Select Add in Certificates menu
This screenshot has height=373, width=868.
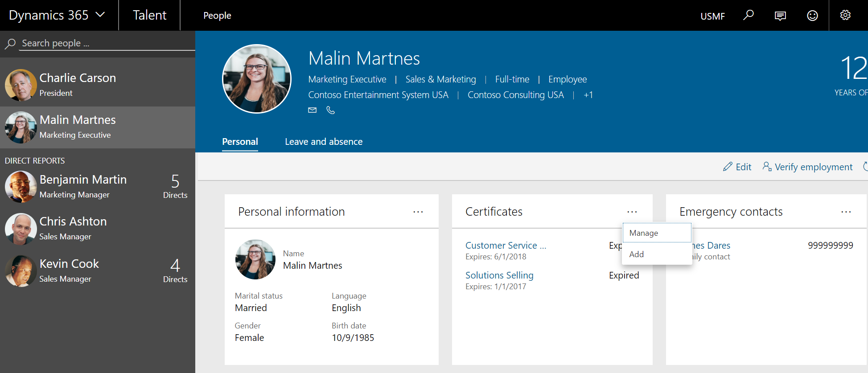point(657,254)
